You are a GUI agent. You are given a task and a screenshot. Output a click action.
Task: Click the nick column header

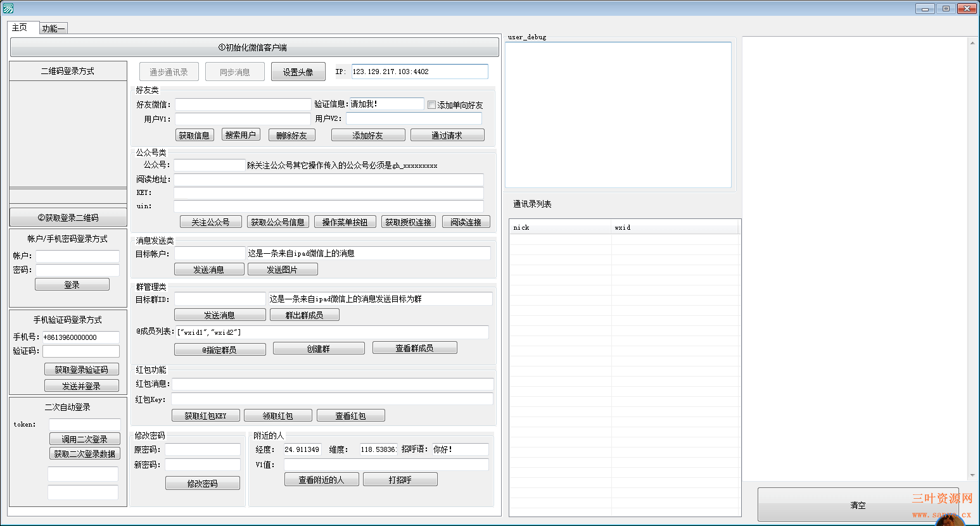point(561,227)
